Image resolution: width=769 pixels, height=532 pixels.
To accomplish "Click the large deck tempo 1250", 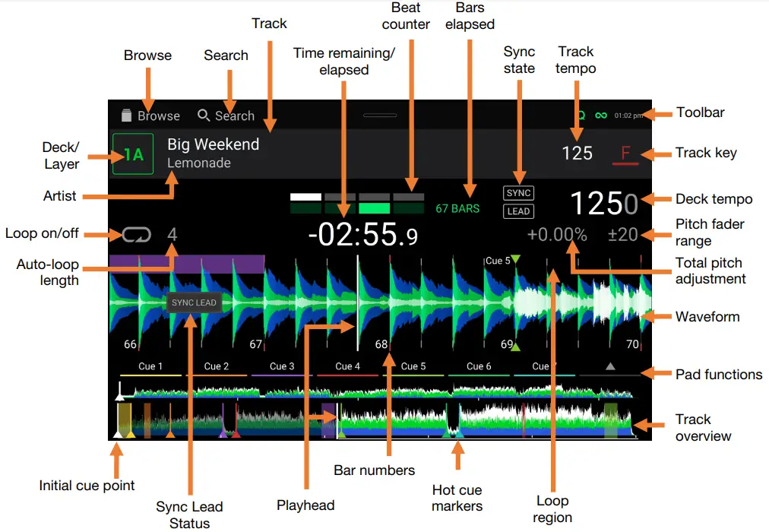I will 604,204.
